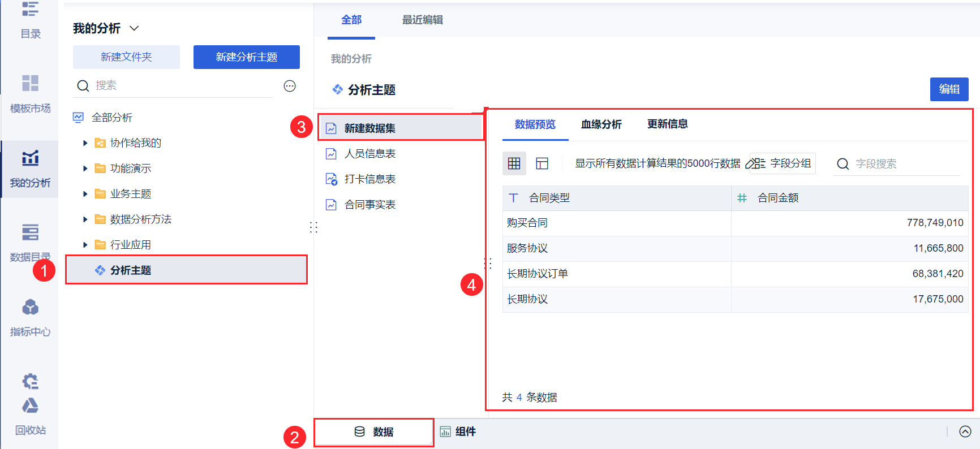The image size is (980, 449).
Task: Switch to the 血缘分析 tab
Action: [601, 124]
